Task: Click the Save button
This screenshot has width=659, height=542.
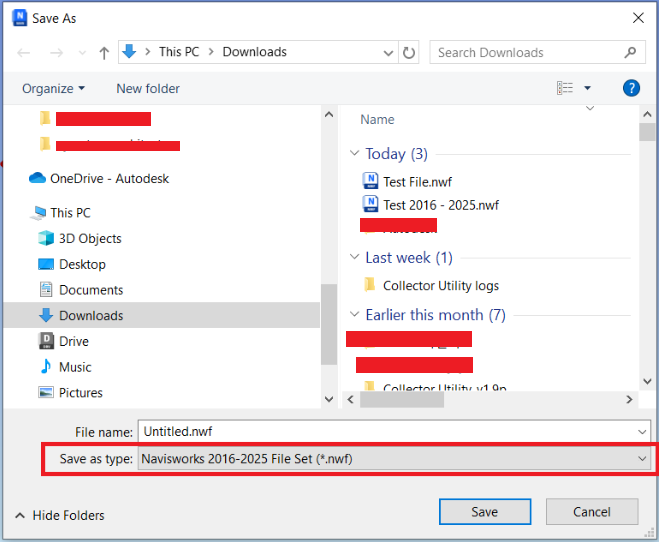Action: coord(485,512)
